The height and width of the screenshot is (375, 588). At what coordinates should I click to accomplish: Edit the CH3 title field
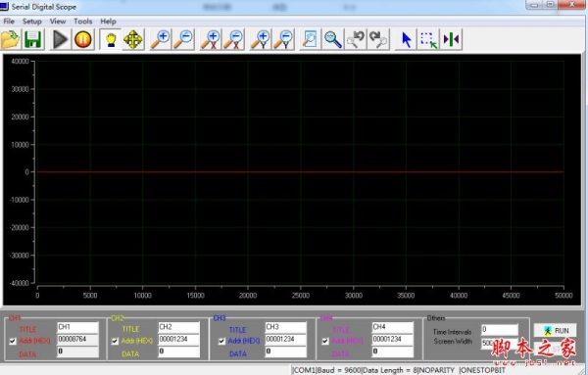(286, 327)
